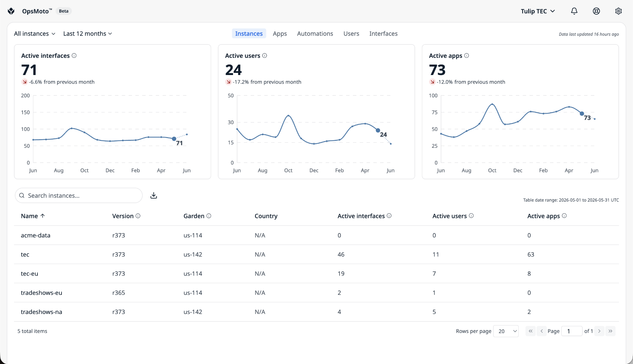Image resolution: width=633 pixels, height=364 pixels.
Task: Click the Data last updated text
Action: click(589, 34)
